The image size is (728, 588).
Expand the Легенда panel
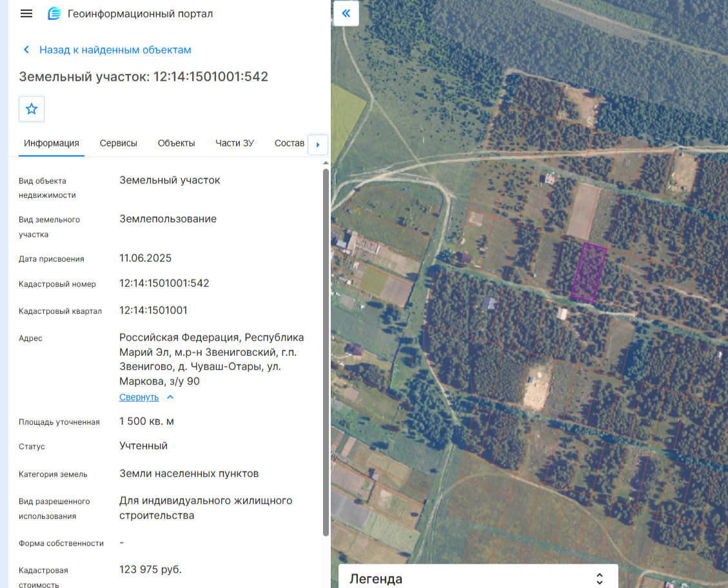click(600, 579)
